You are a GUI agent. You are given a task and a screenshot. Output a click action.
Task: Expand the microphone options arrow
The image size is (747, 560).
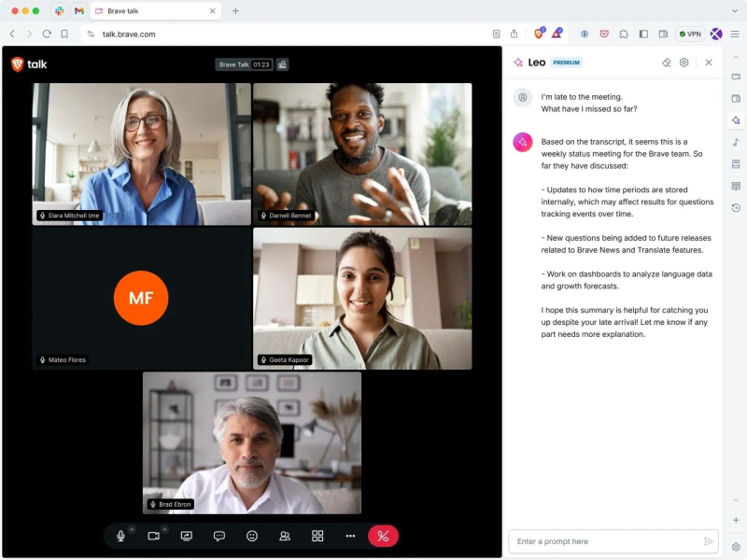coord(132,529)
